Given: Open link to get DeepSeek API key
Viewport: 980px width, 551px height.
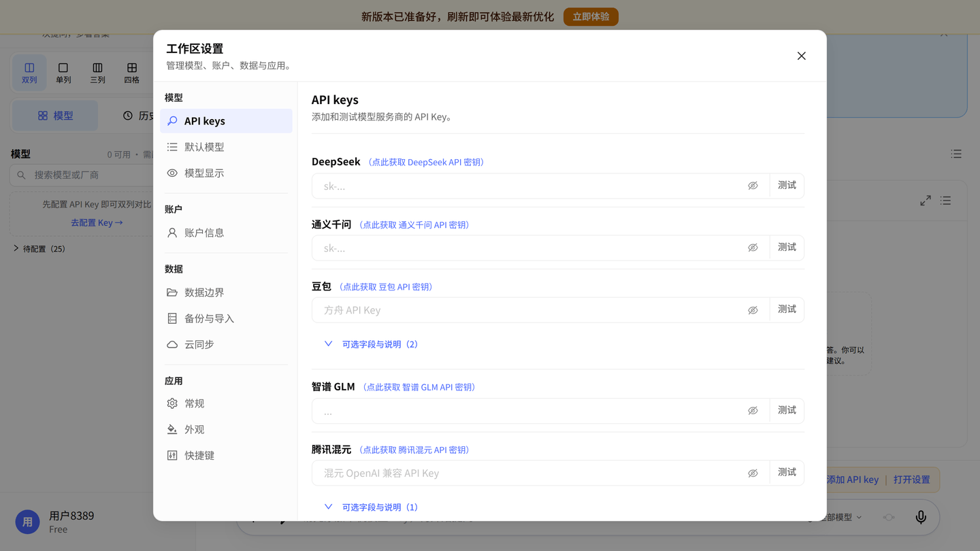Looking at the screenshot, I should [426, 162].
